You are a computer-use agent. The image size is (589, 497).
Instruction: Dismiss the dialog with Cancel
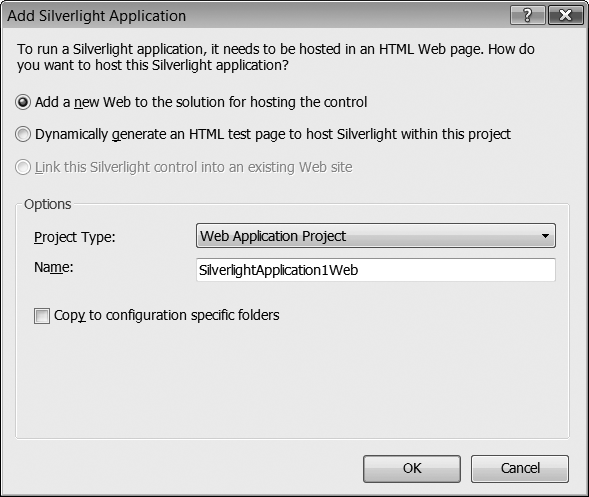point(520,468)
